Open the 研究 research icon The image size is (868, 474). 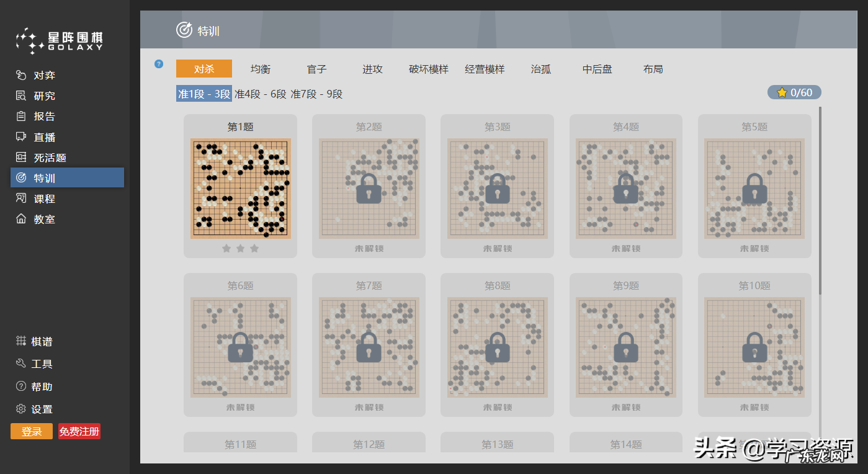(x=21, y=96)
